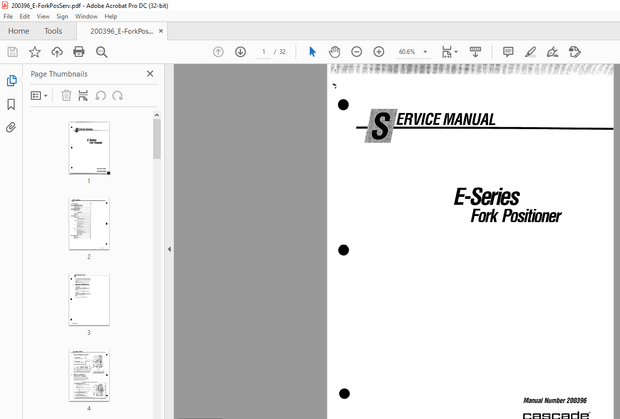
Task: Click the thumbnails panel scrollbar handle
Action: pos(157,139)
